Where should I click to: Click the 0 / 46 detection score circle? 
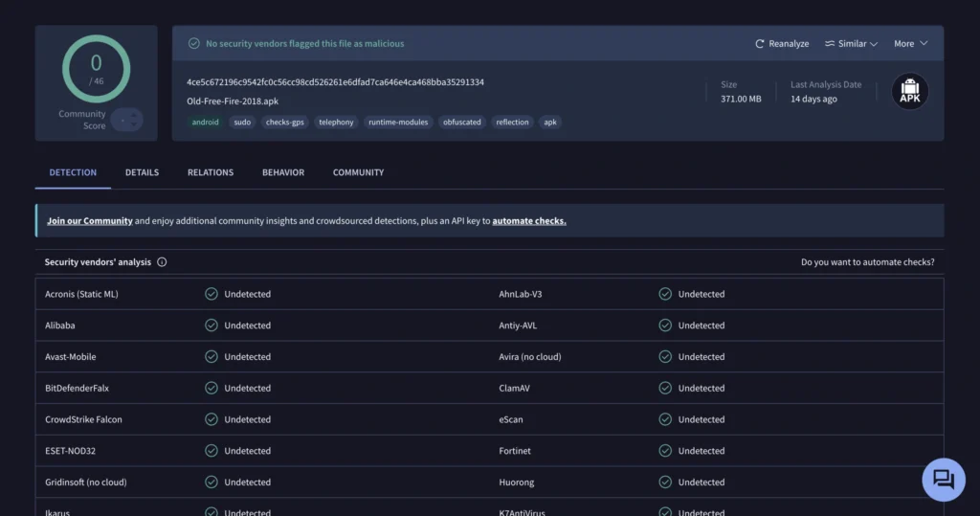click(97, 69)
